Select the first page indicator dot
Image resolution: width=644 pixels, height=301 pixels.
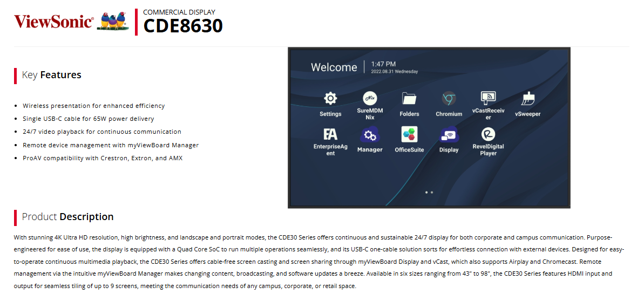pyautogui.click(x=426, y=192)
